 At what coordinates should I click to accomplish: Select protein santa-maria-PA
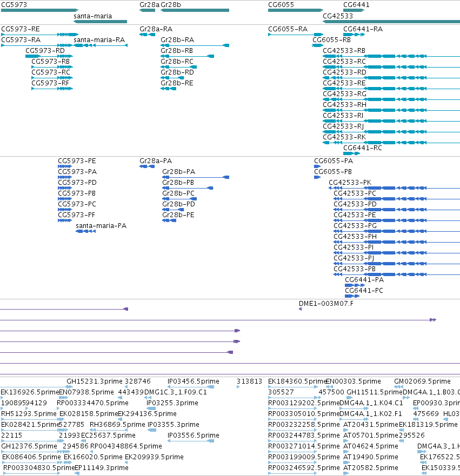coord(85,231)
